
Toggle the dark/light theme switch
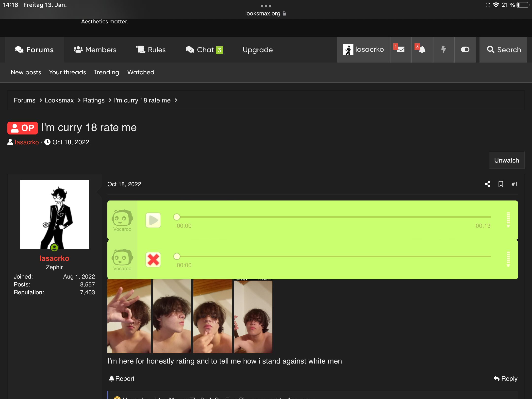click(x=465, y=50)
